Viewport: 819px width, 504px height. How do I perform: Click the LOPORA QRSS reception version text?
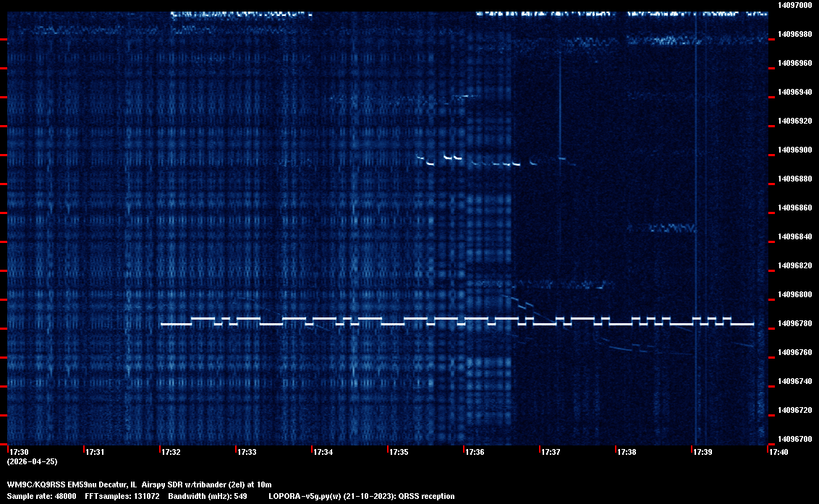pyautogui.click(x=362, y=497)
